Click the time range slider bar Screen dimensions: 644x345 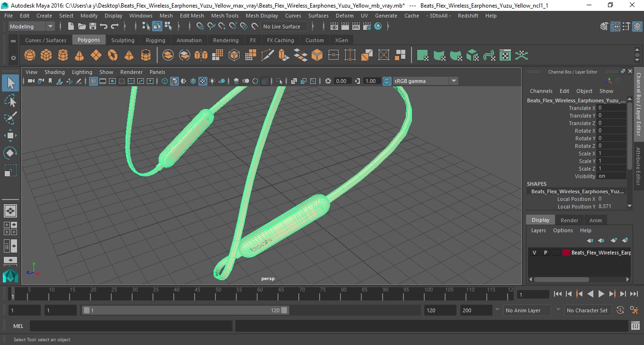tap(185, 310)
